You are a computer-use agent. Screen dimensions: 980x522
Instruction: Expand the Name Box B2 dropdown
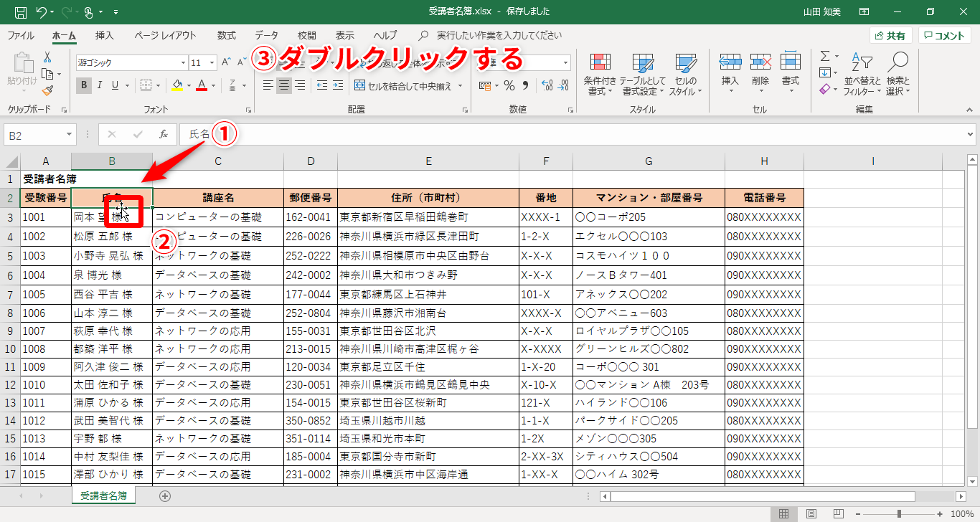(69, 134)
